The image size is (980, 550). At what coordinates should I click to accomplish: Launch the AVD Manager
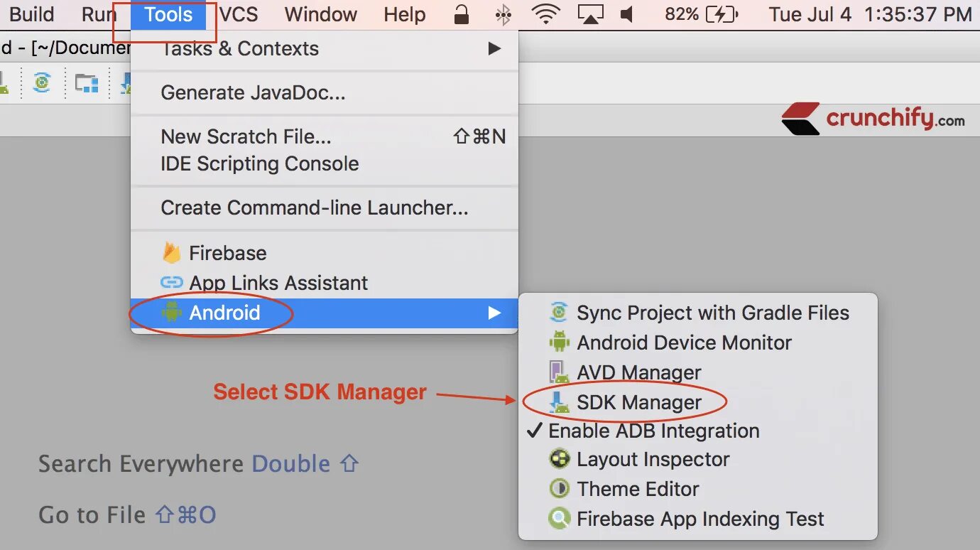pos(639,372)
